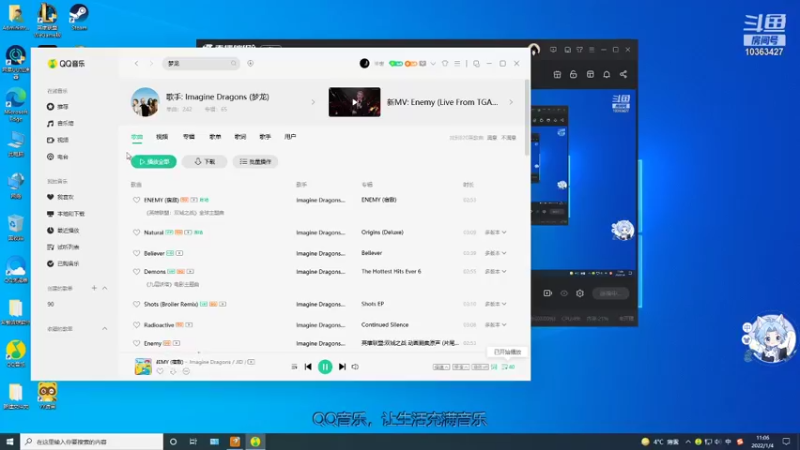Play the Enemy Live MV thumbnail
Screen dimensions: 800x450
pos(355,102)
